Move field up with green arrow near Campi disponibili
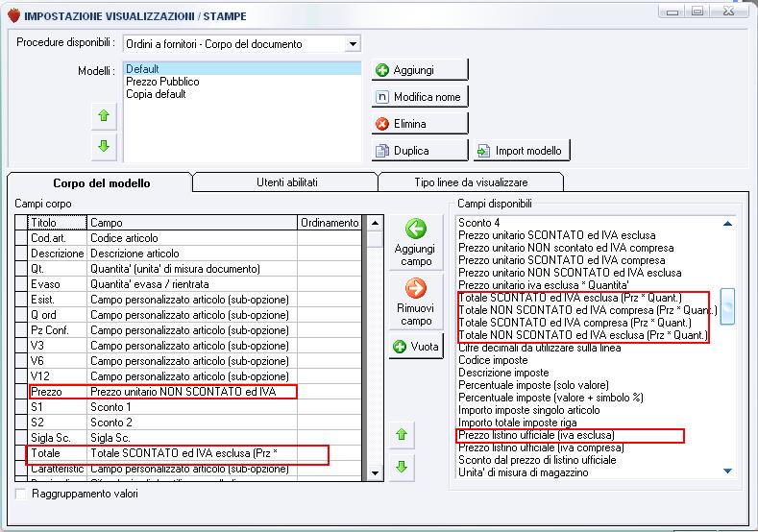Viewport: 758px width, 532px height. click(402, 434)
